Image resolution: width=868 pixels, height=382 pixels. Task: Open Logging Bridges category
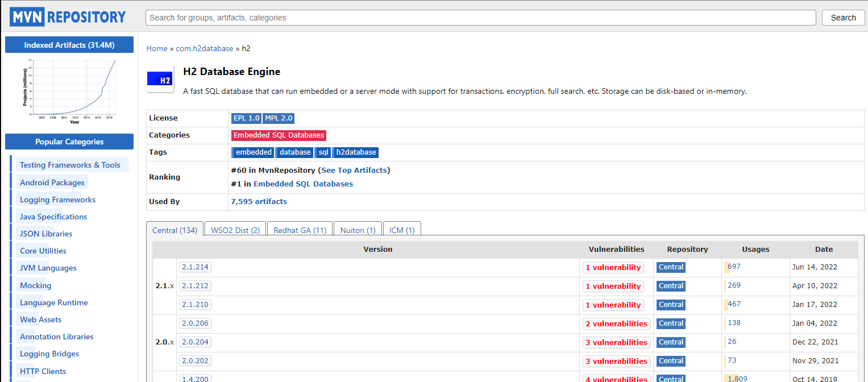click(x=49, y=354)
